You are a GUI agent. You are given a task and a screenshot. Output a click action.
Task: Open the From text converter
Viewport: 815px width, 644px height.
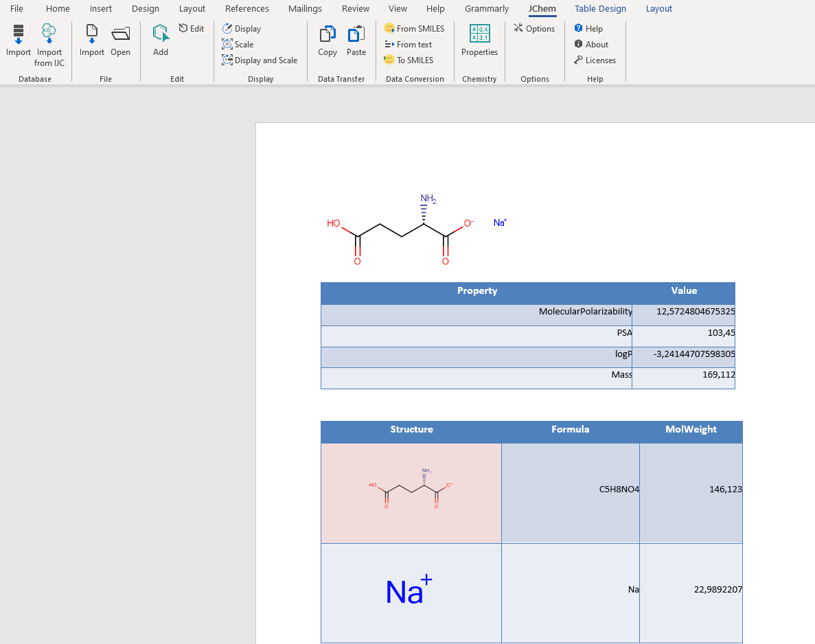click(411, 44)
